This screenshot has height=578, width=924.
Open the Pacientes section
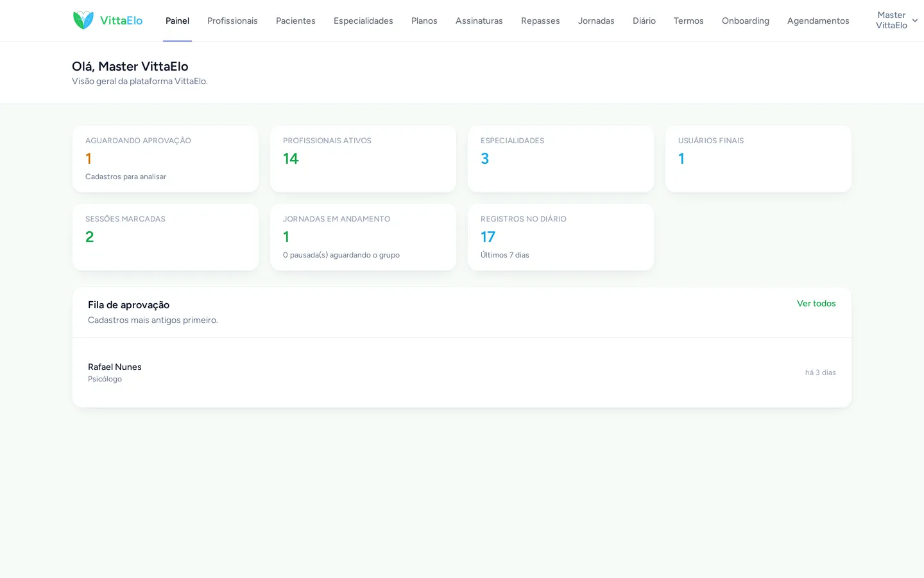click(x=296, y=21)
